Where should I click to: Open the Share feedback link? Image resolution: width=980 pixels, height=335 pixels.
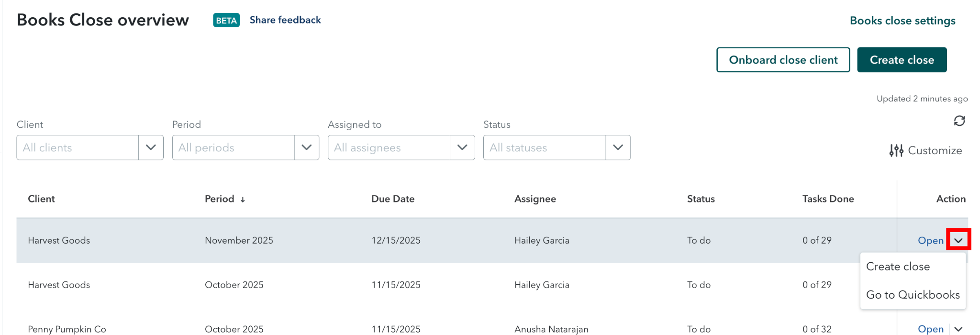pos(285,20)
